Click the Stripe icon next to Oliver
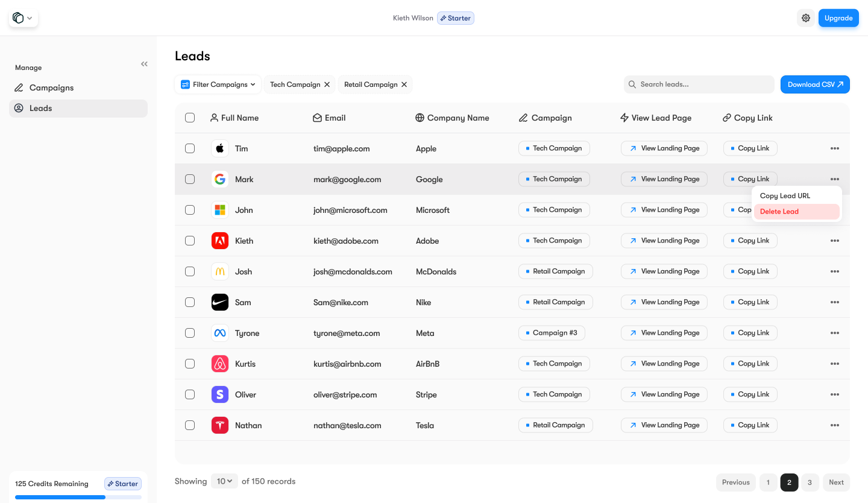This screenshot has width=868, height=503. (x=220, y=394)
